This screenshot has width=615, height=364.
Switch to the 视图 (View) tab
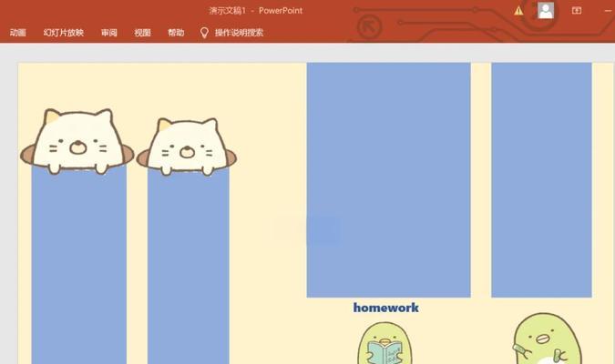tap(142, 33)
